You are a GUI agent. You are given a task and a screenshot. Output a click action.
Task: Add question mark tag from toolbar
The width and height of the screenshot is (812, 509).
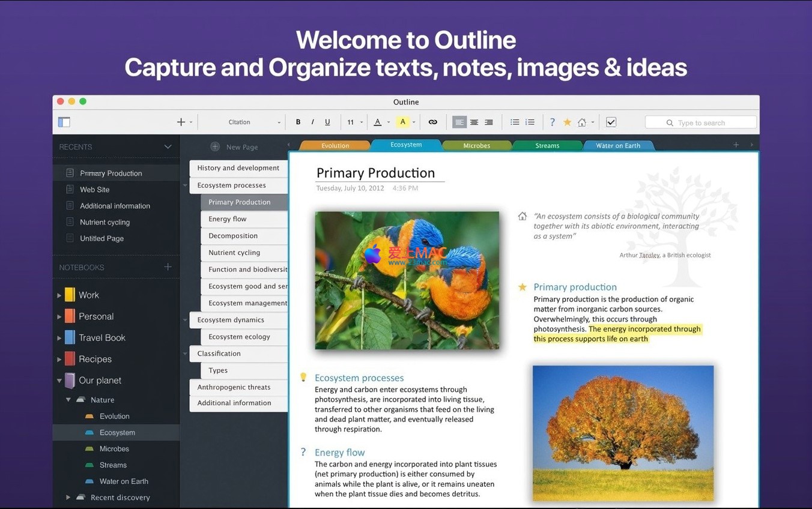(552, 122)
